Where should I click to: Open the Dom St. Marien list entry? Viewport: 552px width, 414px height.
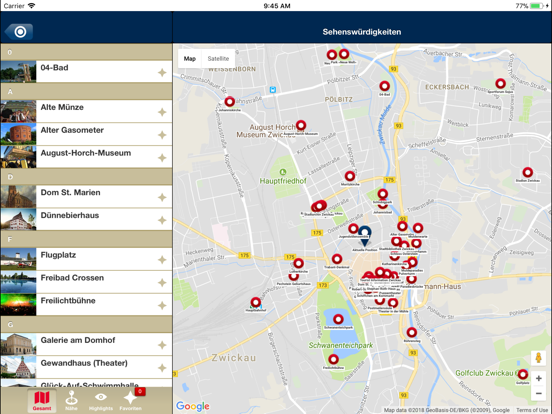tap(86, 196)
